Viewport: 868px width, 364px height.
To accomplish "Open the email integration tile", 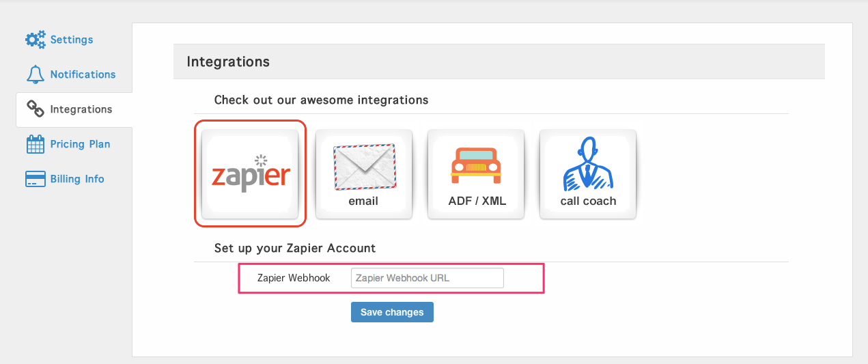I will click(x=363, y=174).
